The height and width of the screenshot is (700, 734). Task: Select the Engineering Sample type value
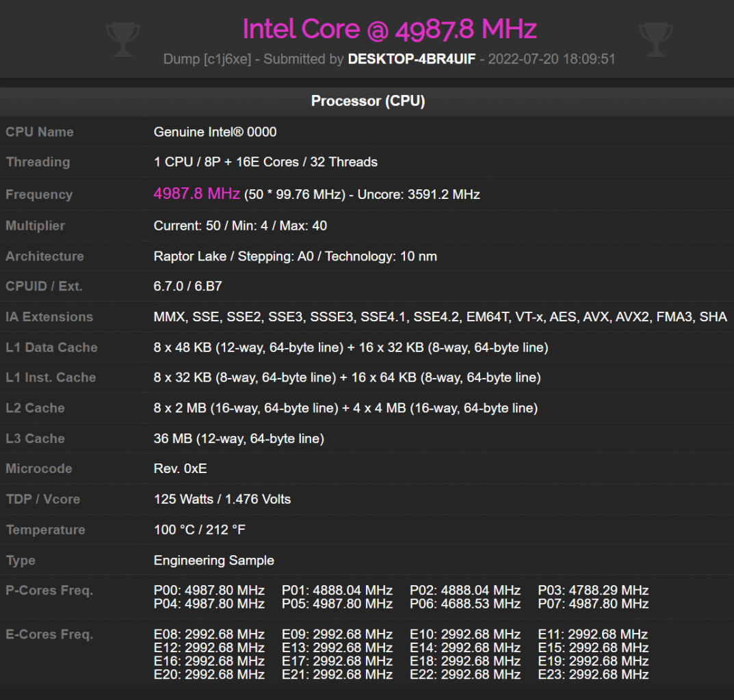click(x=214, y=560)
